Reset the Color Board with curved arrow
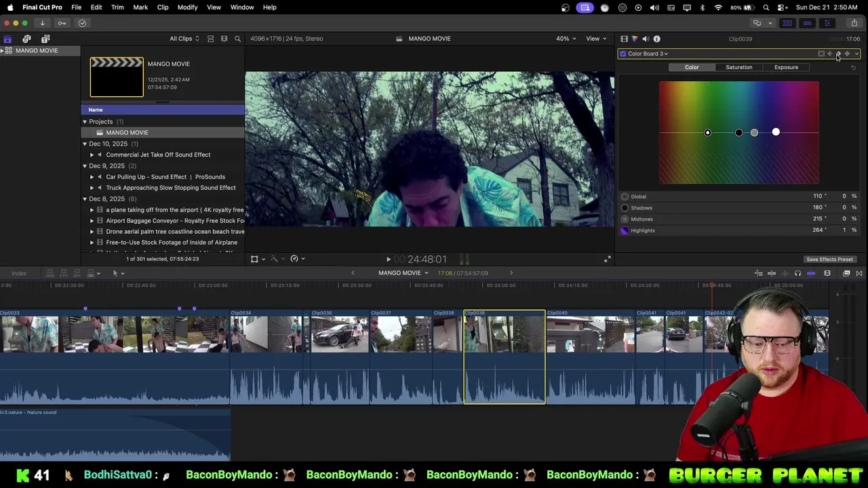Screen dimensions: 868x488 pos(853,67)
